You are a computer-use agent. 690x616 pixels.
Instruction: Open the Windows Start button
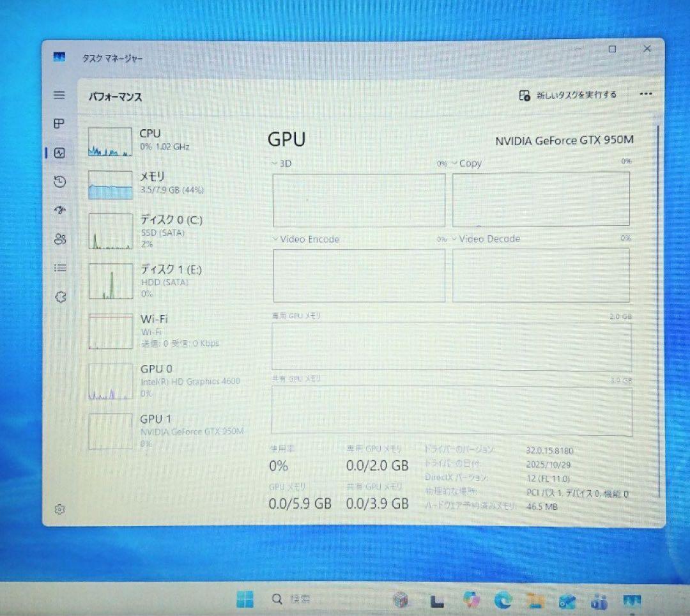pos(245,599)
